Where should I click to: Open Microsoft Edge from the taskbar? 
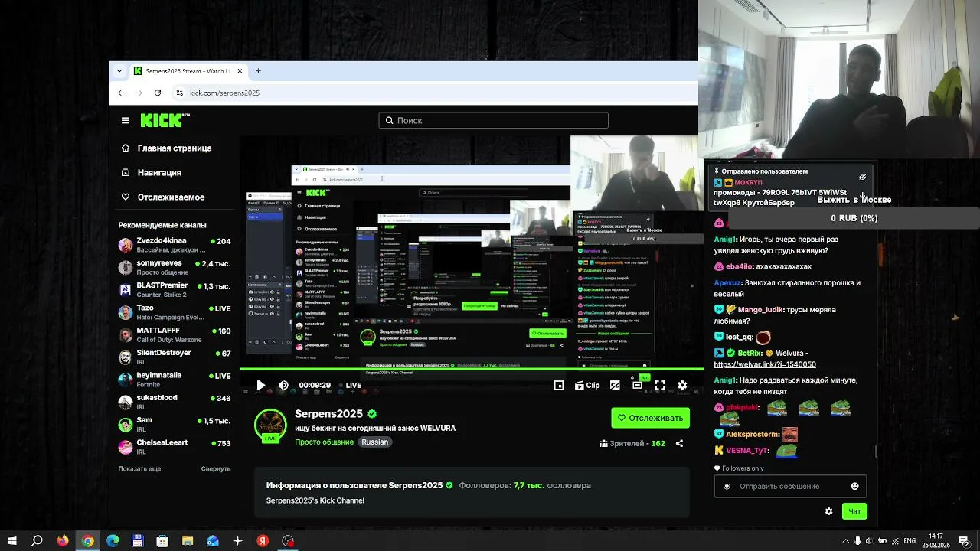pos(113,541)
